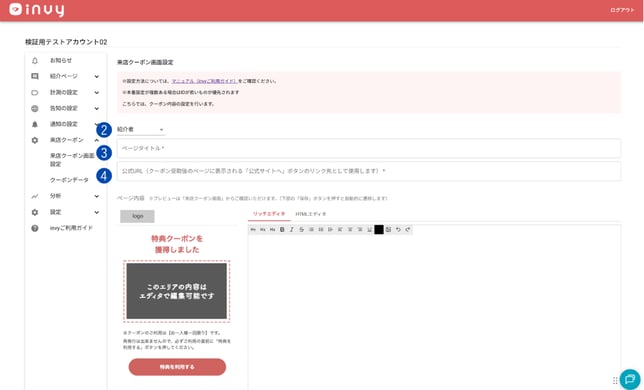Switch to HTMLエディタ tab
644x390 pixels.
pos(310,214)
